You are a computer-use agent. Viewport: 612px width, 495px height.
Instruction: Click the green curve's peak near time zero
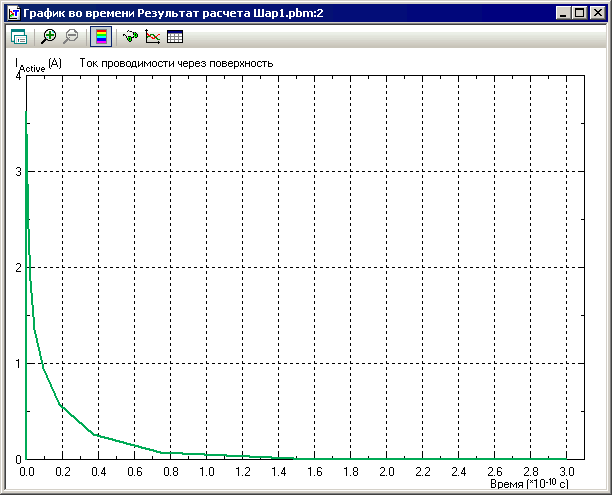[x=26, y=113]
